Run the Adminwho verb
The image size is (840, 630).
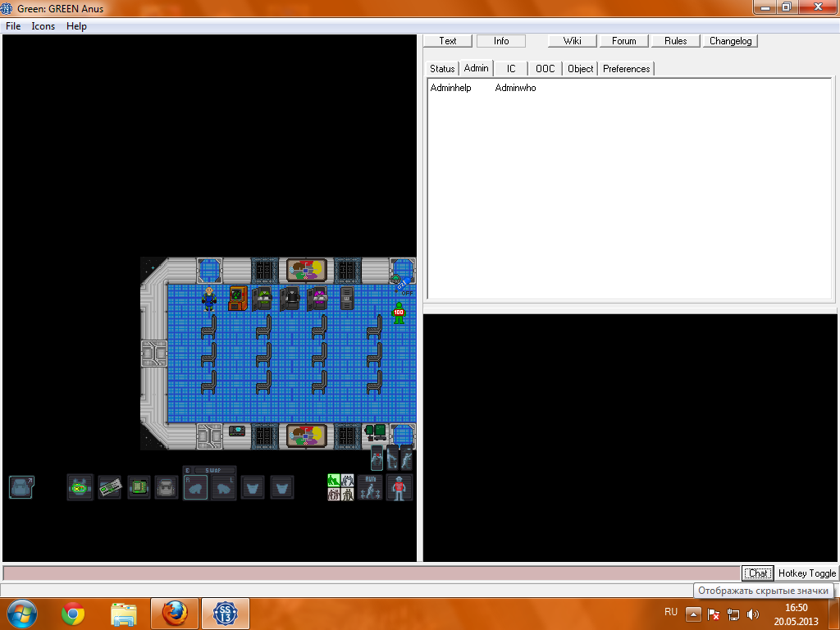tap(515, 88)
